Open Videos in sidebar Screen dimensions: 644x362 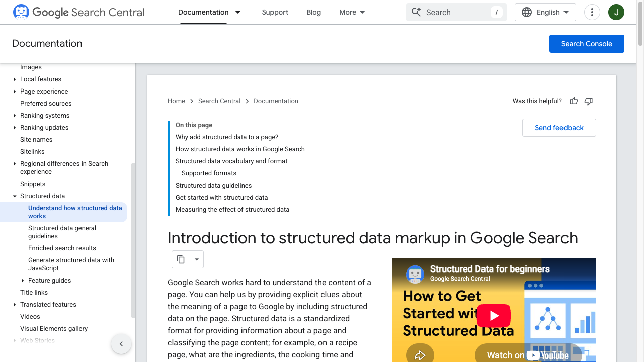pyautogui.click(x=30, y=317)
